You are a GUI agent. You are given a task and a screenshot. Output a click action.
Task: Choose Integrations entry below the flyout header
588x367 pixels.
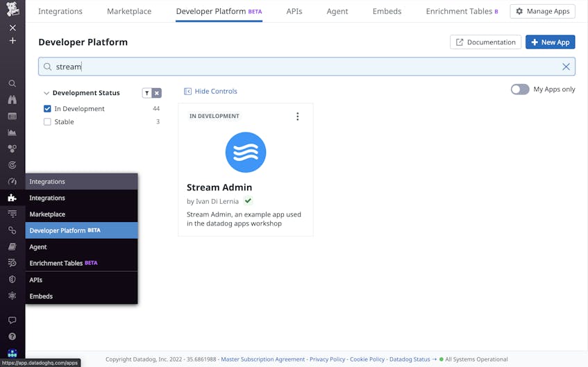point(81,198)
